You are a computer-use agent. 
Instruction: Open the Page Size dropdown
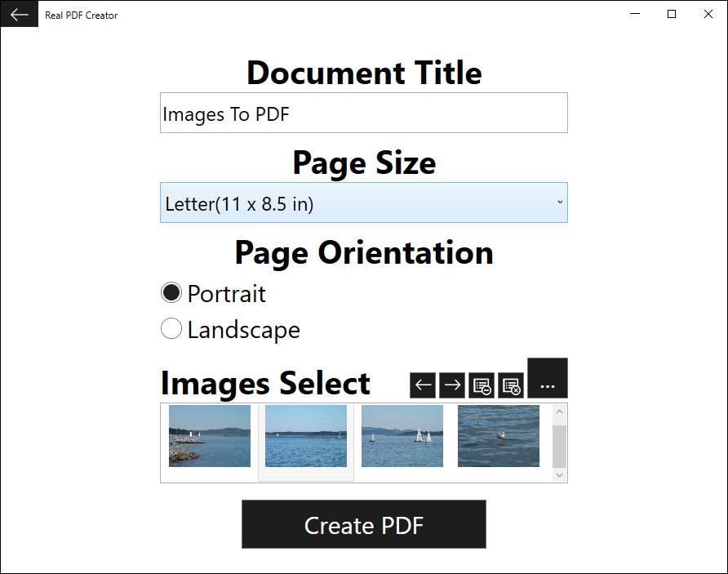tap(363, 202)
